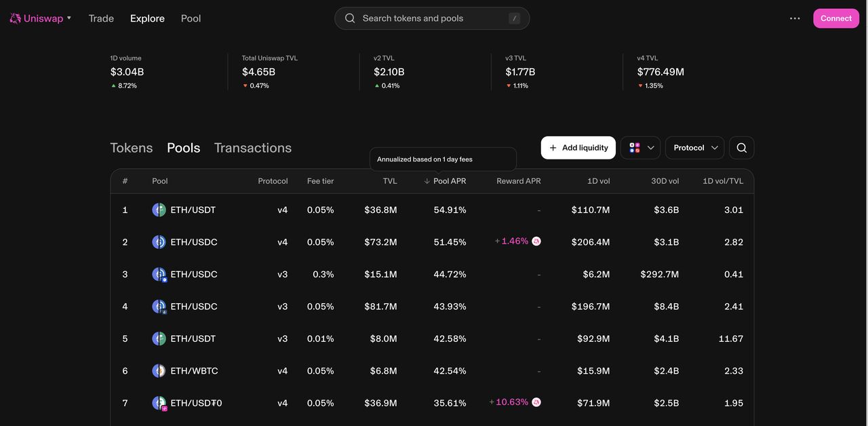Sort the table by TVL column header

tap(390, 181)
